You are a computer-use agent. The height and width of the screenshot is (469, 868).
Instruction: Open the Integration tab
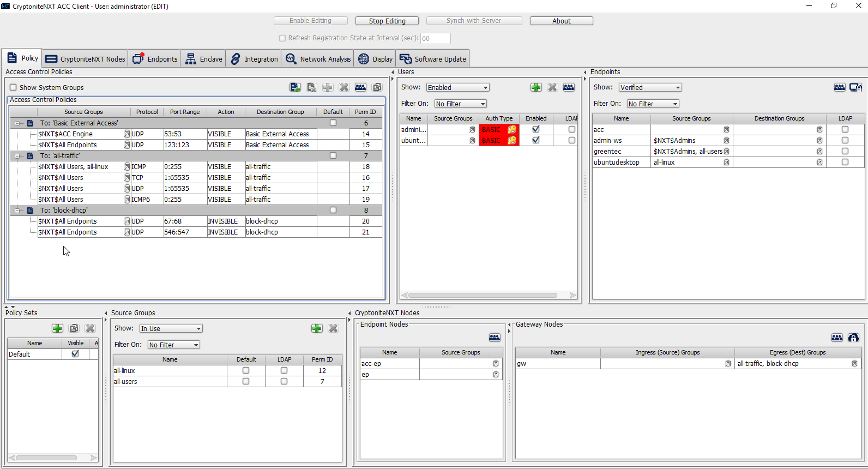click(254, 59)
